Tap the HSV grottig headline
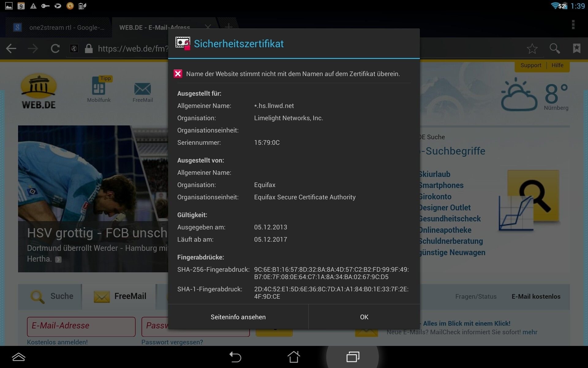 (97, 233)
